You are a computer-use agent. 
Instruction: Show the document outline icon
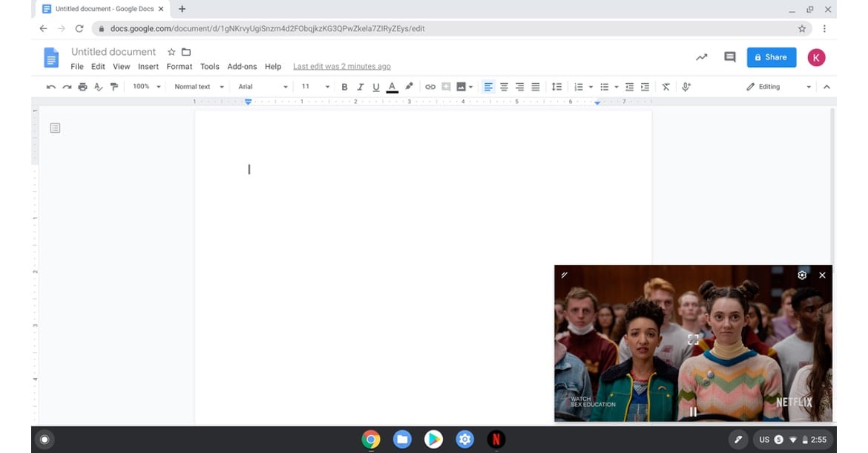tap(55, 128)
